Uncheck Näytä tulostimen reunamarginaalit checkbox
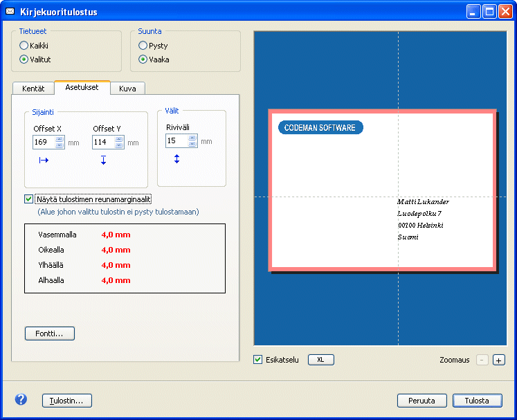The image size is (517, 420). tap(28, 199)
